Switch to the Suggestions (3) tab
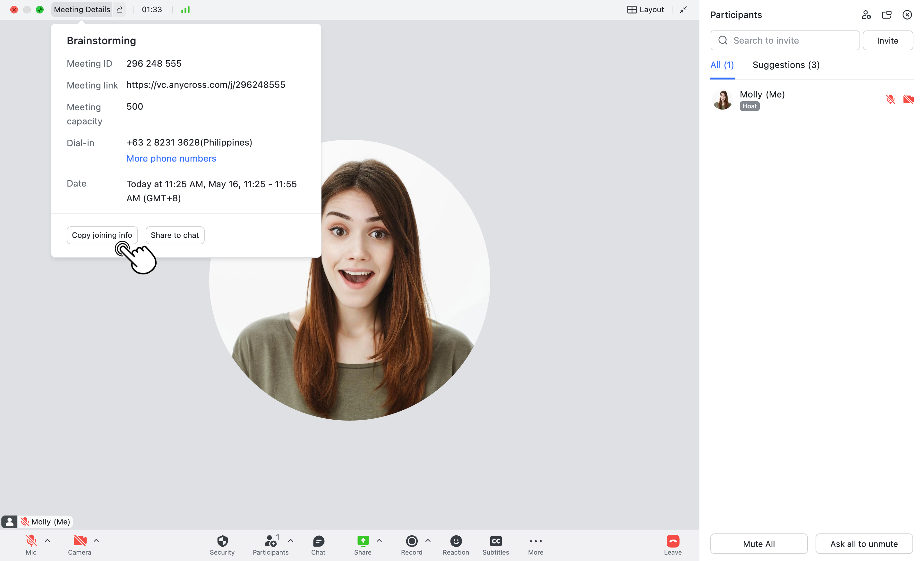This screenshot has height=561, width=924. [786, 65]
